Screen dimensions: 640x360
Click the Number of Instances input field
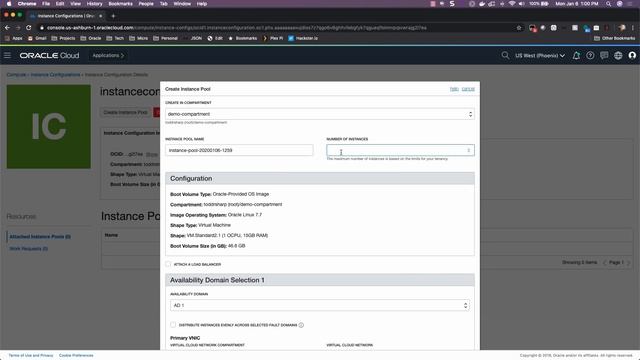tap(400, 150)
